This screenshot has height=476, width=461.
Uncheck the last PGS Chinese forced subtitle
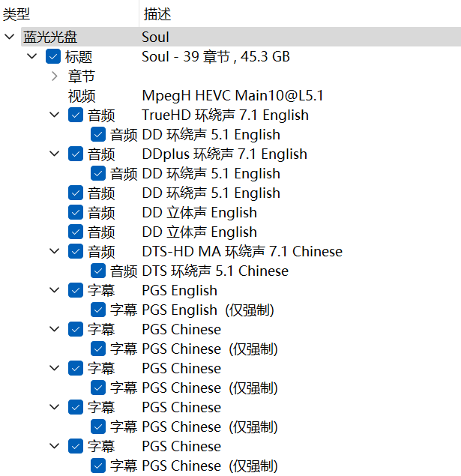click(98, 466)
